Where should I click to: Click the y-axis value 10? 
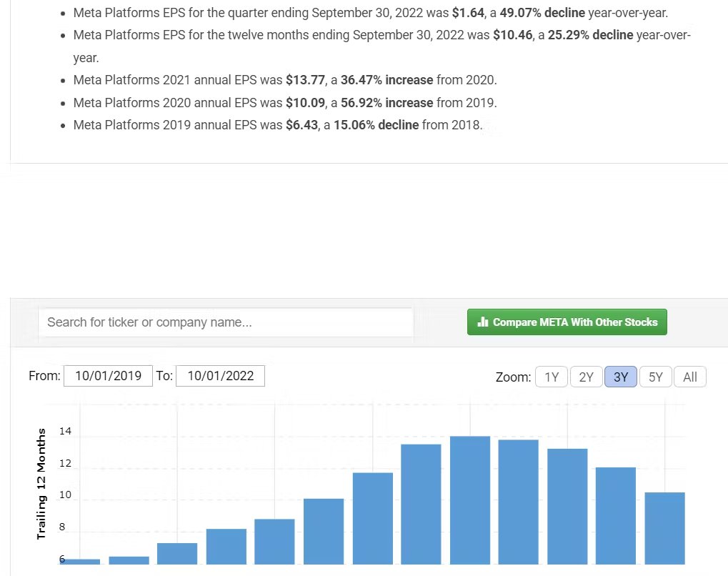click(66, 495)
